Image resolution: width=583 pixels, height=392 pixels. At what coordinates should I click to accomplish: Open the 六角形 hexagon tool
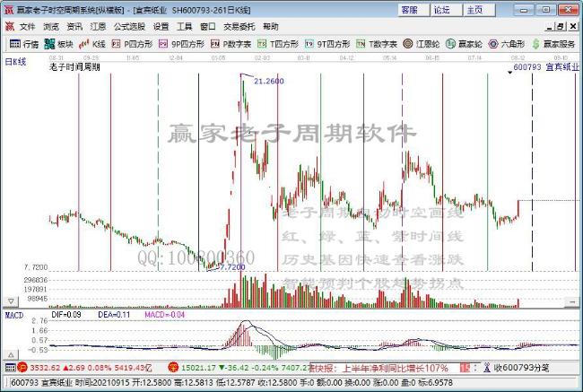[507, 44]
